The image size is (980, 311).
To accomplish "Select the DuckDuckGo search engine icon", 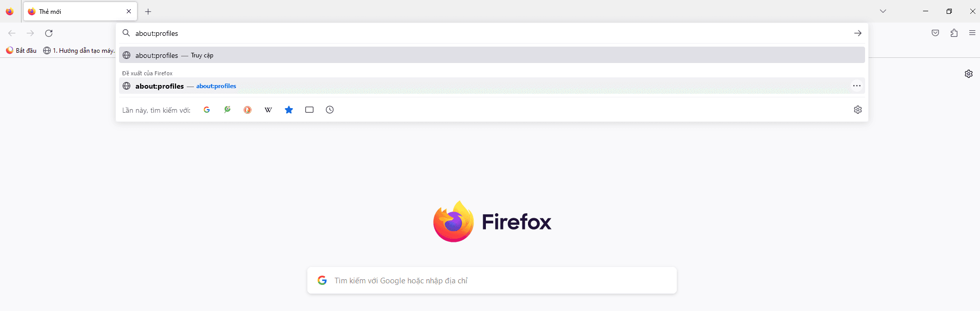I will tap(248, 110).
